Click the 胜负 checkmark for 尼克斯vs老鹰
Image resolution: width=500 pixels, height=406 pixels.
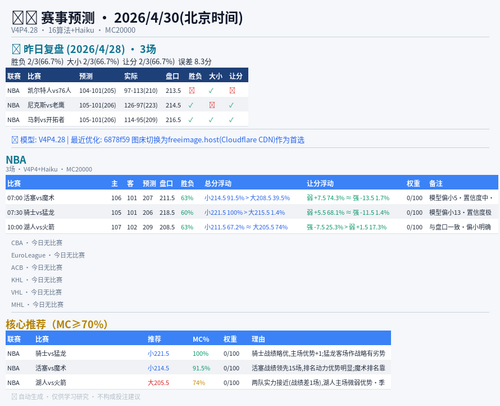tap(191, 105)
